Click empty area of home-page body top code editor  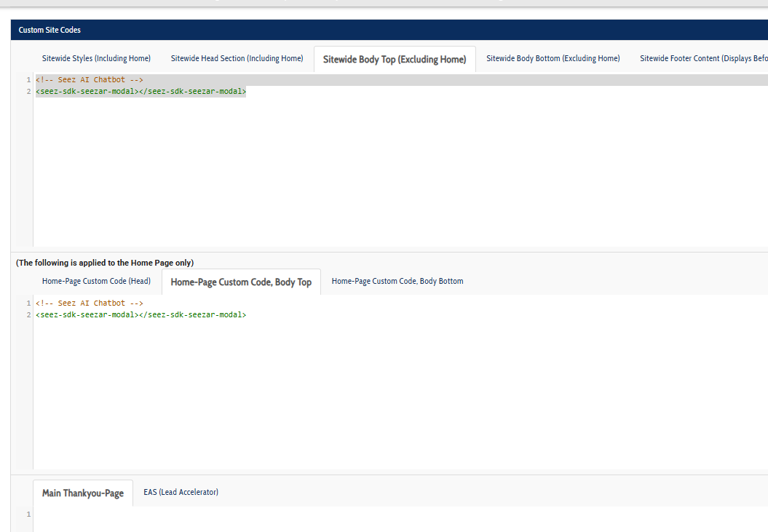pyautogui.click(x=400, y=394)
